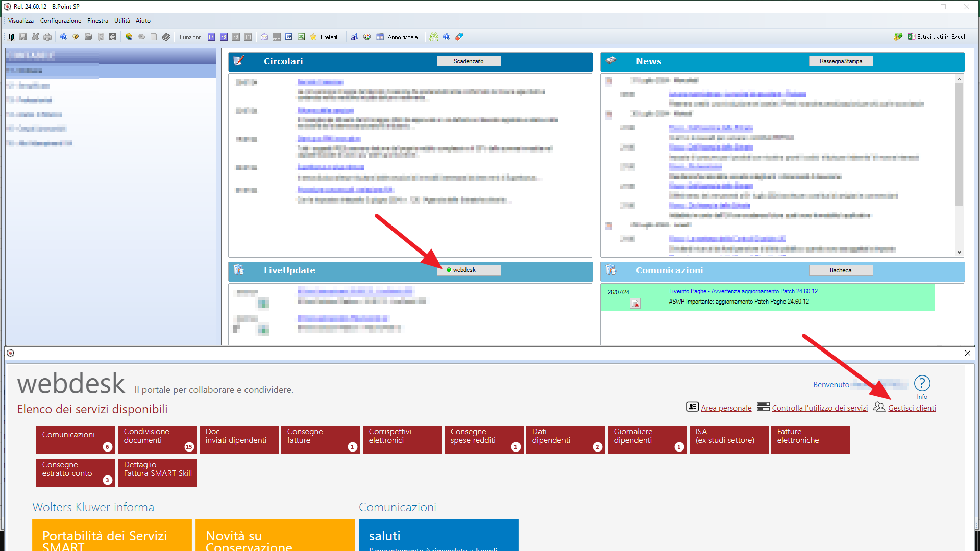Click the blue info circle toolbar icon
980x551 pixels.
(447, 37)
